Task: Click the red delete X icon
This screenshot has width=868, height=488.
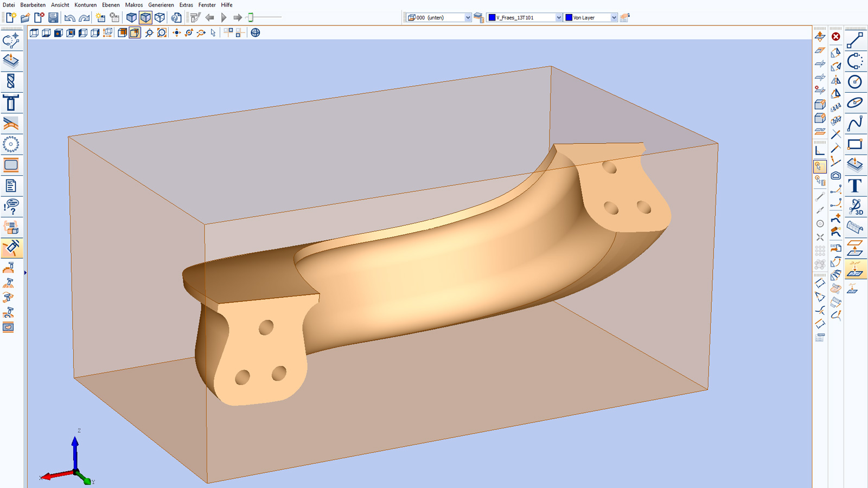Action: click(836, 37)
